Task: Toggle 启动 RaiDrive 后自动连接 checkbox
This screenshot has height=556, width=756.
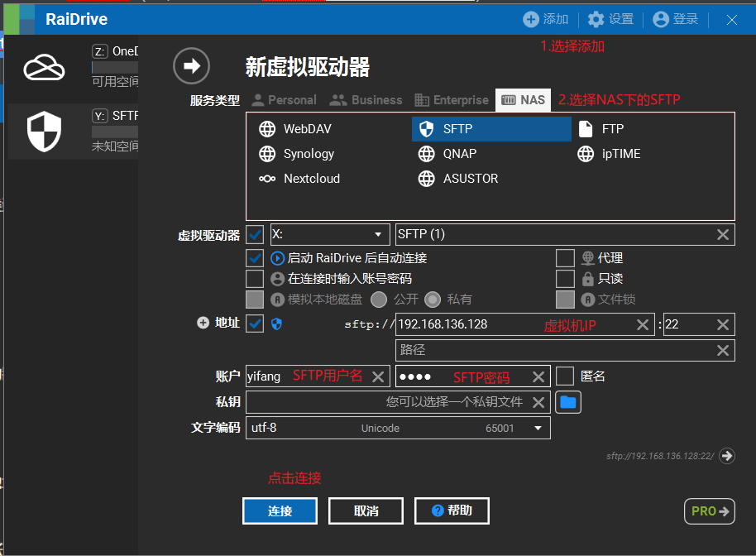Action: (x=255, y=258)
